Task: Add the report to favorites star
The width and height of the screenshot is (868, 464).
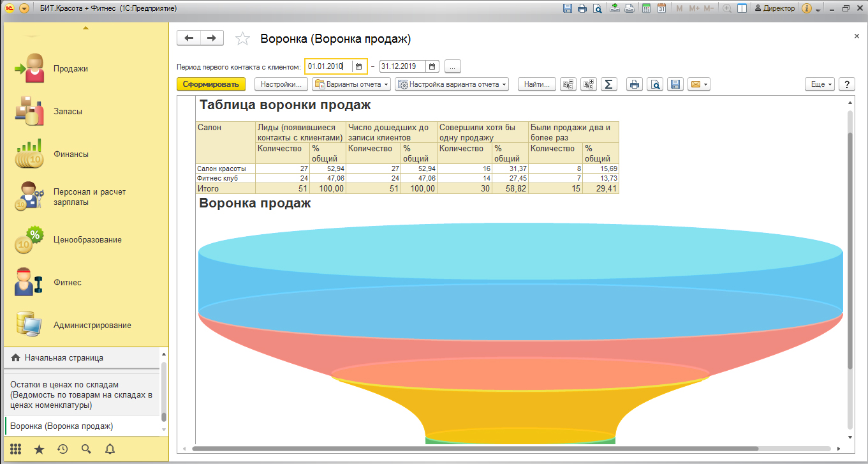Action: [242, 39]
